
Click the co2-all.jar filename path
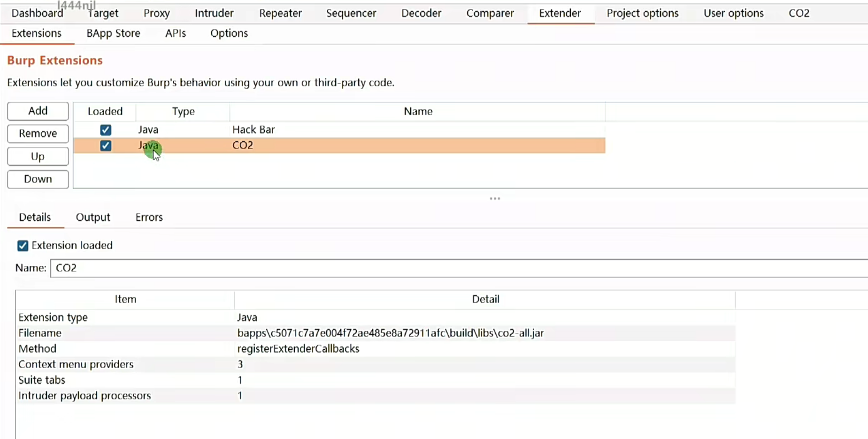tap(391, 333)
